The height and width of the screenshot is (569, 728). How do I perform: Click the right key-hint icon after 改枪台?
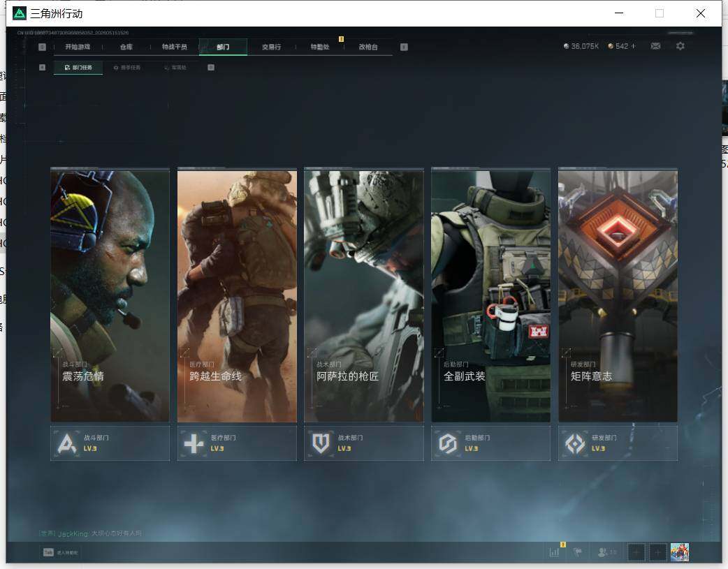pyautogui.click(x=404, y=47)
